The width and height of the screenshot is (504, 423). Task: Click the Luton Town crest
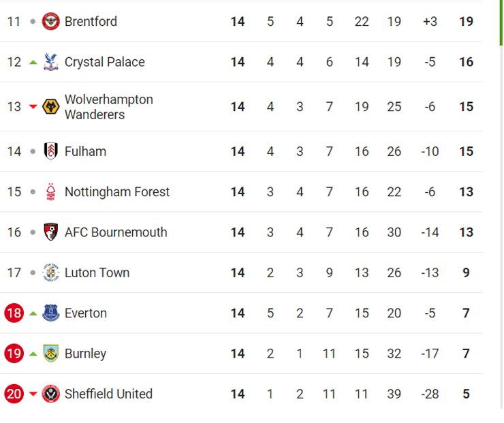pos(51,272)
